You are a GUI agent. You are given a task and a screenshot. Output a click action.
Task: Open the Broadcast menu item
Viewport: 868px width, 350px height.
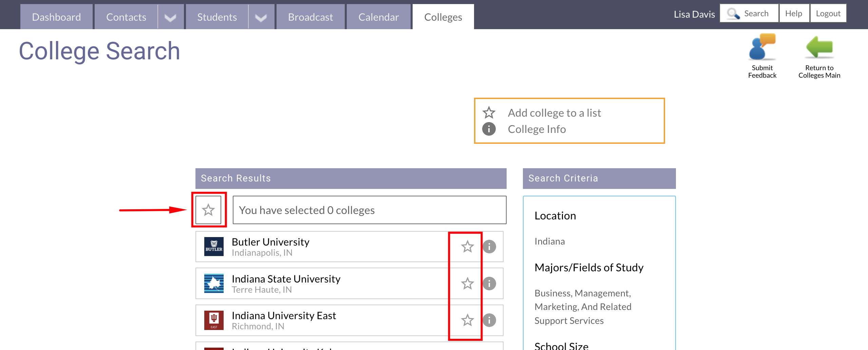coord(310,17)
